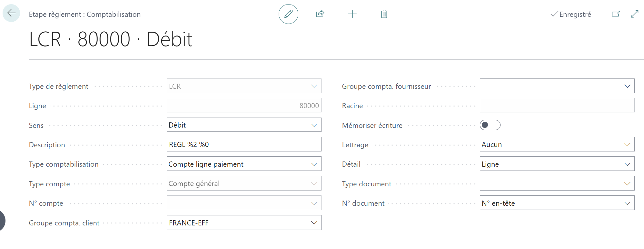Screen dimensions: 644x249
Task: Click the N° compte field
Action: click(x=239, y=203)
